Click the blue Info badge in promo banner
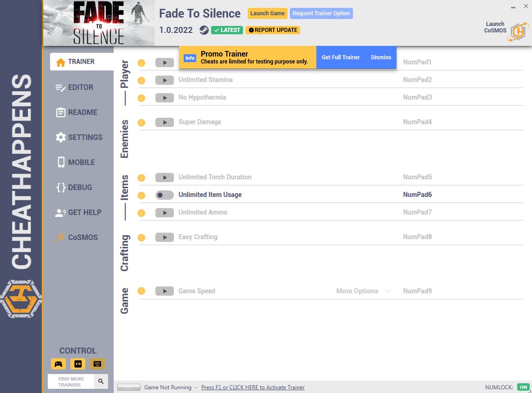 pyautogui.click(x=190, y=58)
